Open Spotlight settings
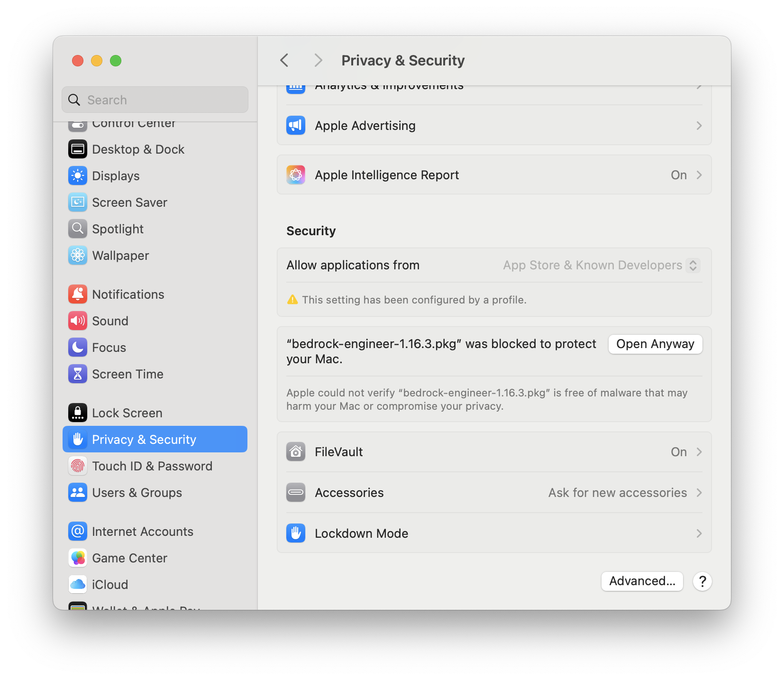 point(118,229)
